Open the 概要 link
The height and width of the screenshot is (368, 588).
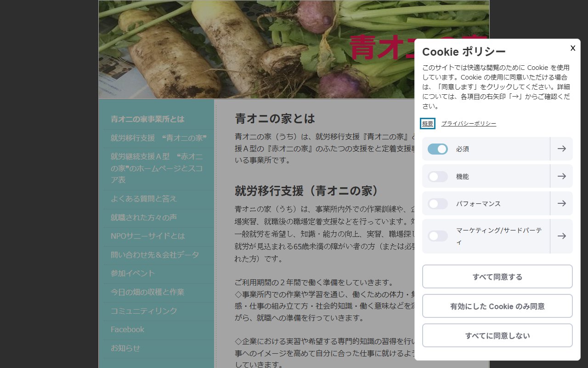pos(428,124)
